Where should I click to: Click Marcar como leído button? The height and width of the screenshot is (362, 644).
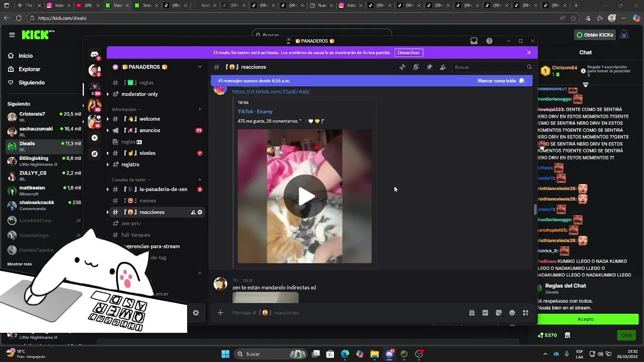[501, 80]
